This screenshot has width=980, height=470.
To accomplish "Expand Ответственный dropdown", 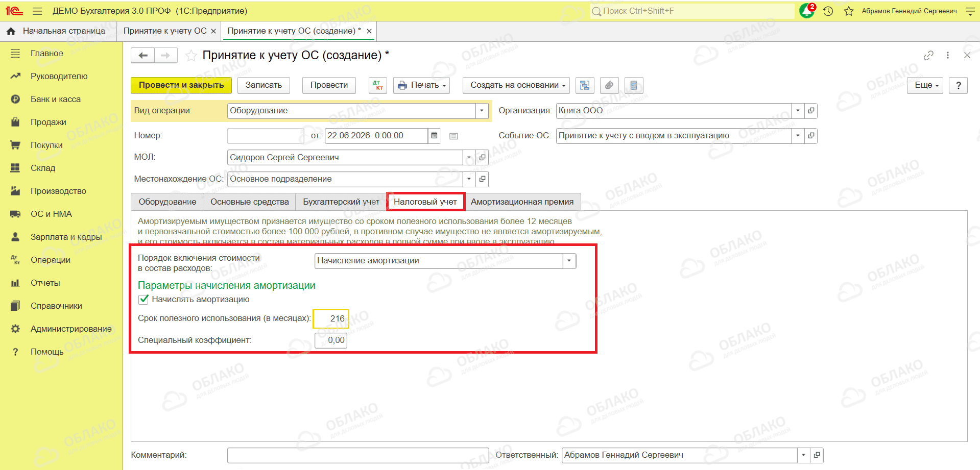I will [x=803, y=455].
